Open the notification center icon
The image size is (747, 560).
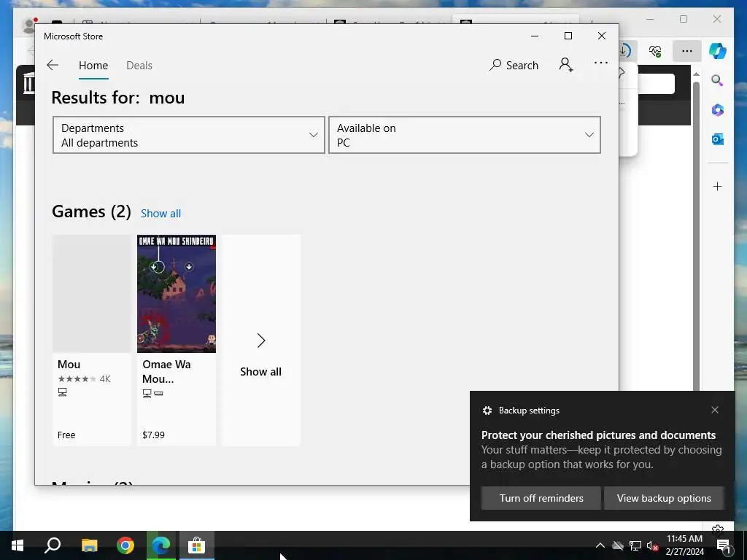(724, 545)
